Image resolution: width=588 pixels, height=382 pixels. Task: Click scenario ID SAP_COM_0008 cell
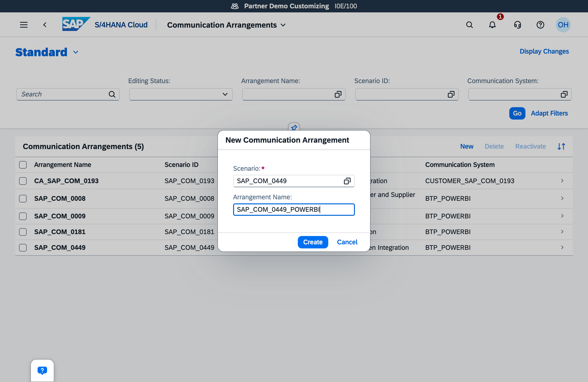[189, 199]
